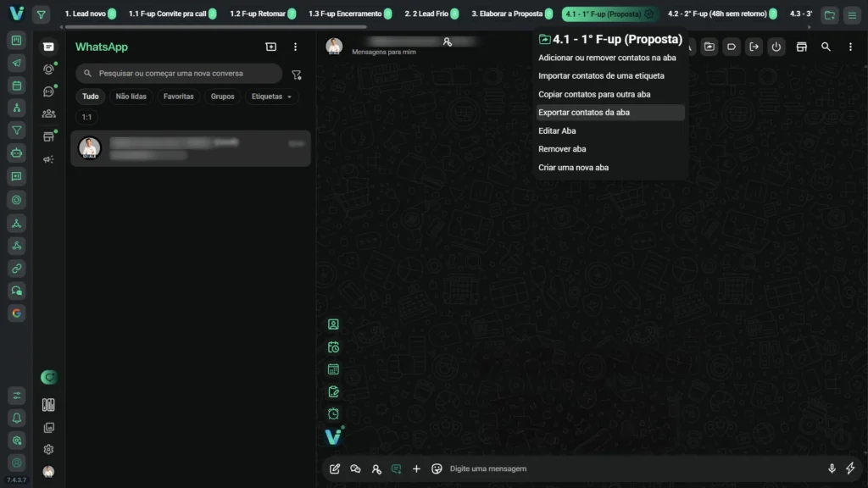
Task: Open the new chat icon beside WhatsApp title
Action: [x=270, y=47]
